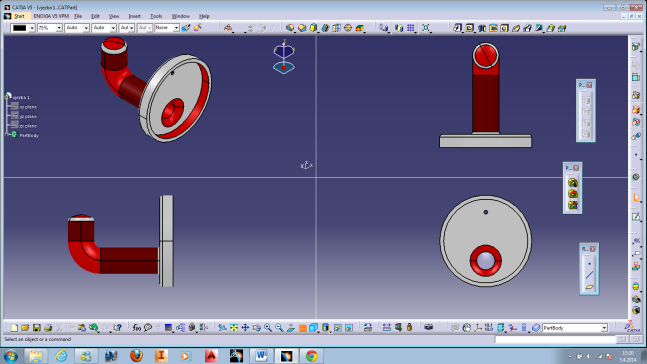
Task: Select the Line tool in floating toolbar
Action: point(589,275)
